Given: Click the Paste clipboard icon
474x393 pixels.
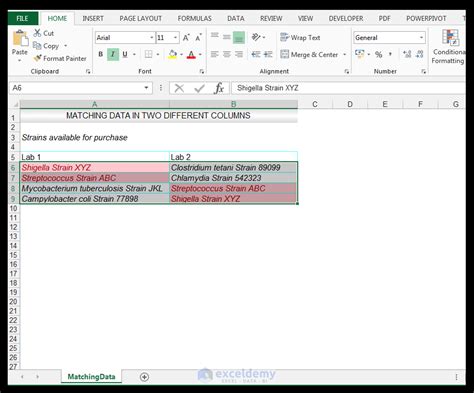Looking at the screenshot, I should pyautogui.click(x=20, y=39).
